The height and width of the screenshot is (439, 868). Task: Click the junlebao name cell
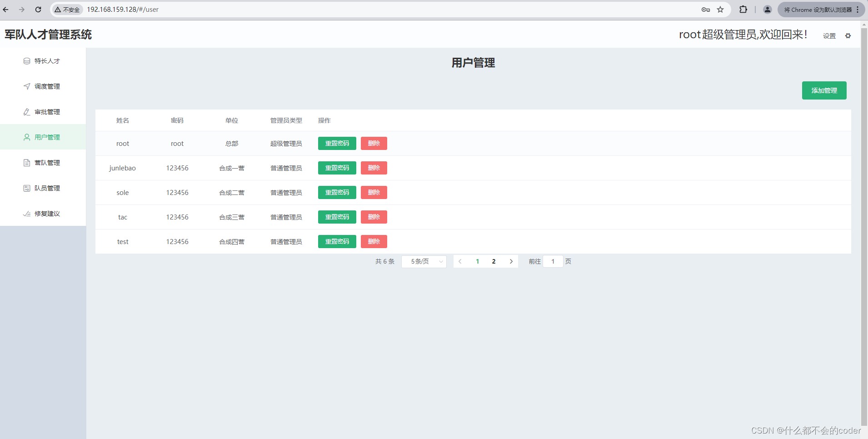[x=123, y=168]
